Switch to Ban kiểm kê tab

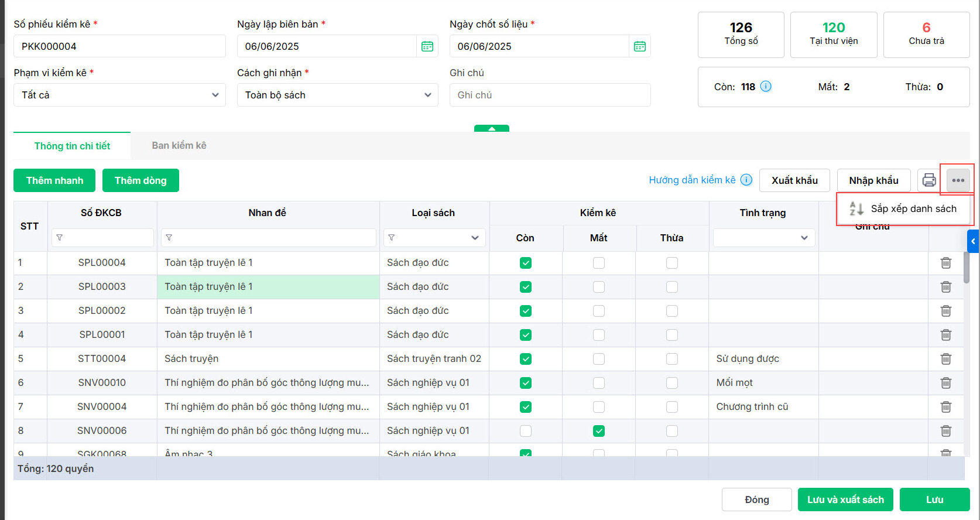pos(179,145)
